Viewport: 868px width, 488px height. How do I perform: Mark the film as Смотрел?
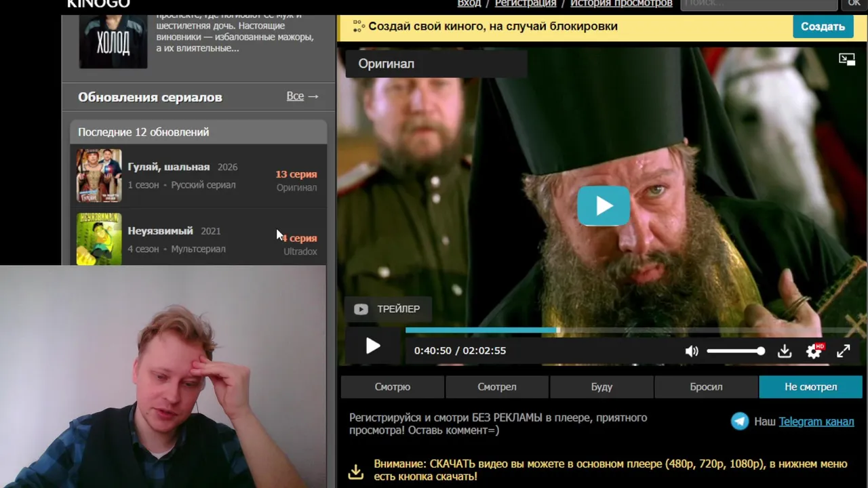pos(497,387)
